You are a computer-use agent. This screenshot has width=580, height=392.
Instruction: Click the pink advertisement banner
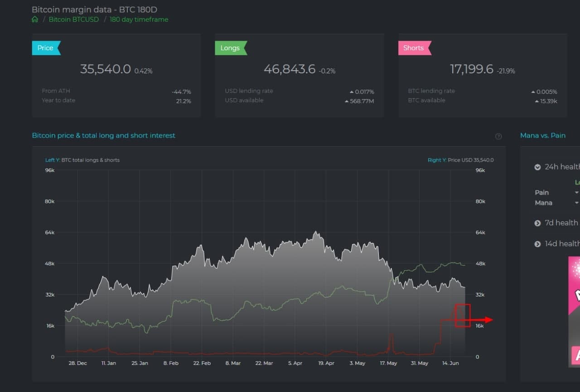(x=574, y=312)
